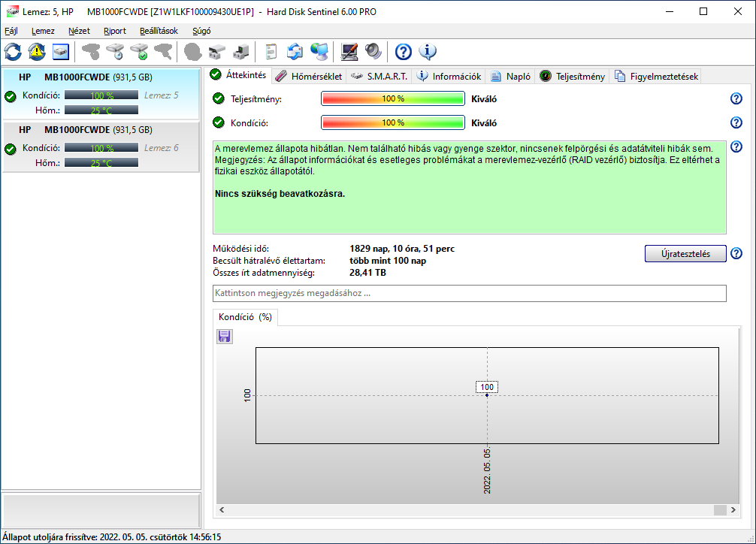The width and height of the screenshot is (756, 544).
Task: Click the refresh icon with yellow warning triangle
Action: [37, 52]
